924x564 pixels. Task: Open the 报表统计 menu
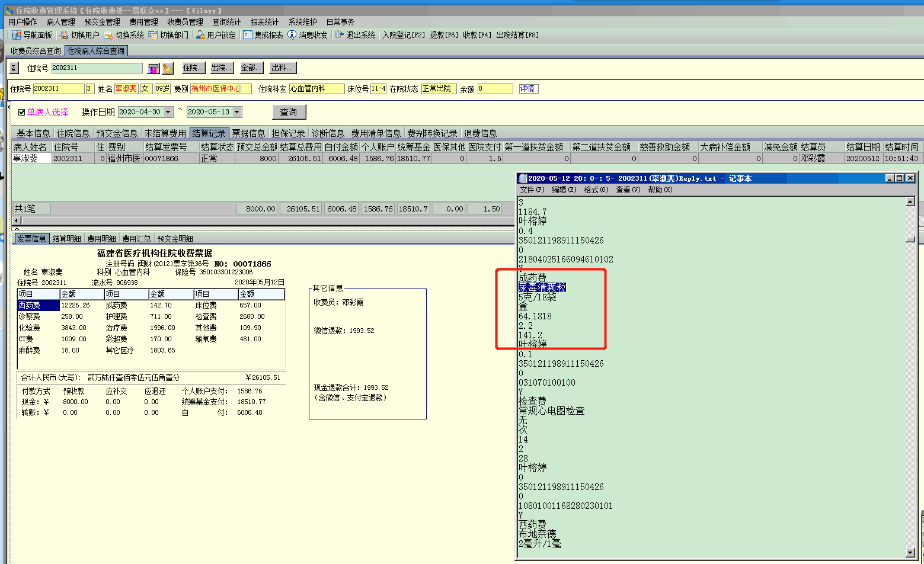[x=264, y=22]
